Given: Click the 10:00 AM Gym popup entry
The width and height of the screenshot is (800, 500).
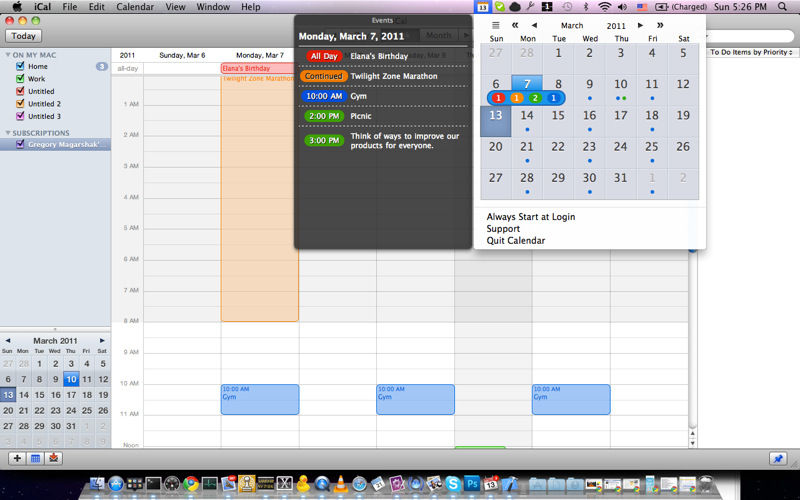Looking at the screenshot, I should pos(383,96).
